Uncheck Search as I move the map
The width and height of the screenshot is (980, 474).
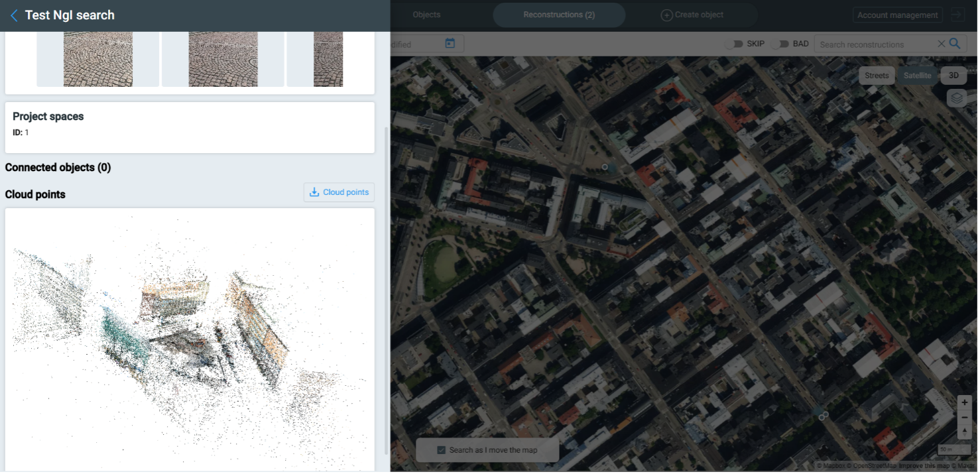tap(441, 450)
